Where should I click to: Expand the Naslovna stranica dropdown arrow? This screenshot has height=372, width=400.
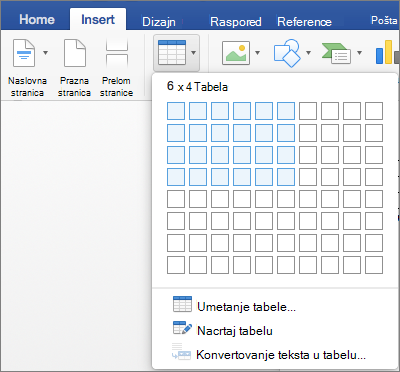tap(46, 53)
